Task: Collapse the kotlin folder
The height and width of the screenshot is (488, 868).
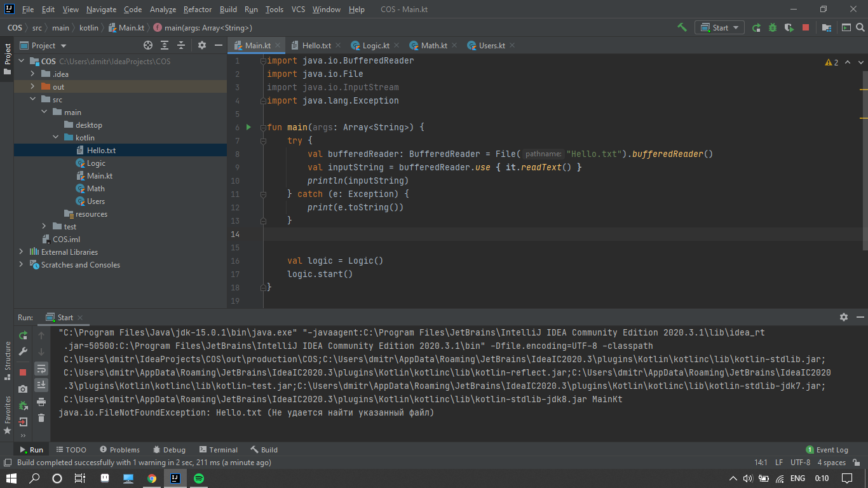Action: click(56, 138)
